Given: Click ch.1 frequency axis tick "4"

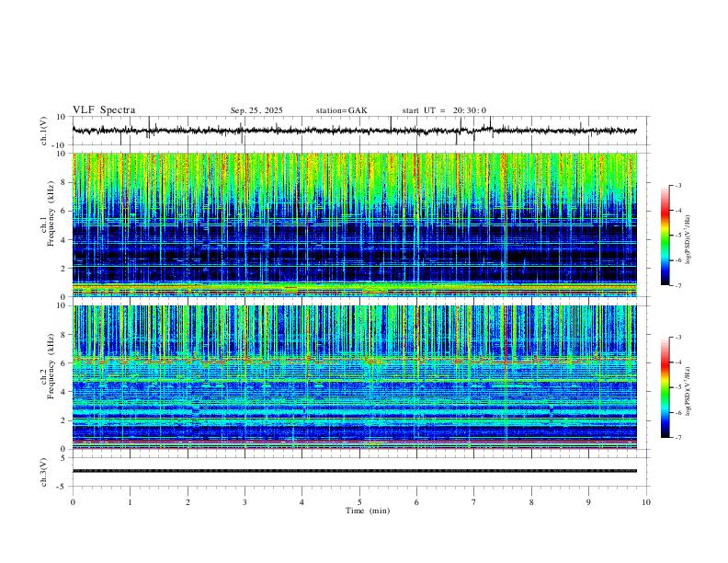Looking at the screenshot, I should [x=63, y=240].
